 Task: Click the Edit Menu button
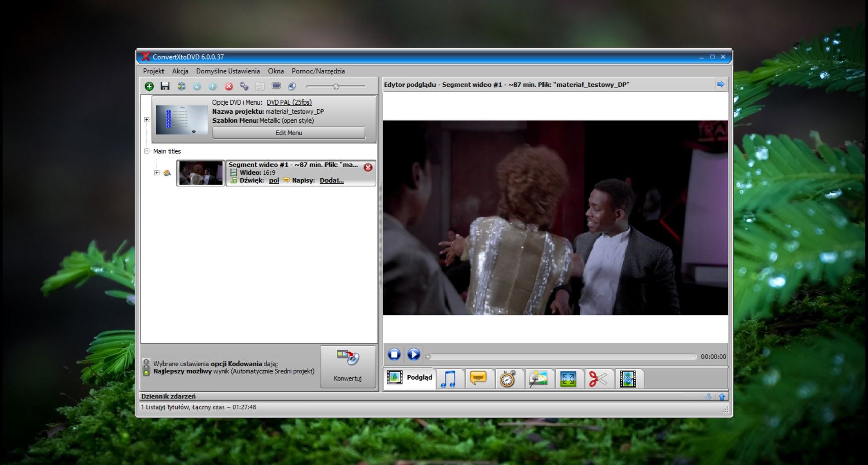click(x=289, y=133)
